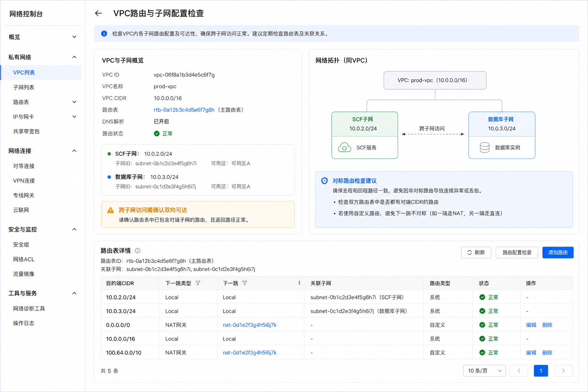Click the SCF子网 node in the topology
This screenshot has height=392, width=588.
point(364,135)
